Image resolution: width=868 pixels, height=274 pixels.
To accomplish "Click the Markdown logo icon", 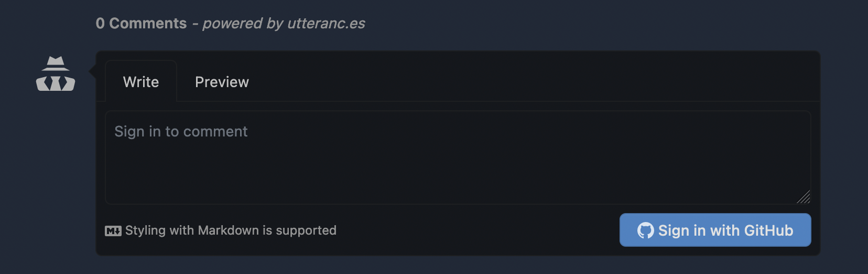I will [113, 231].
